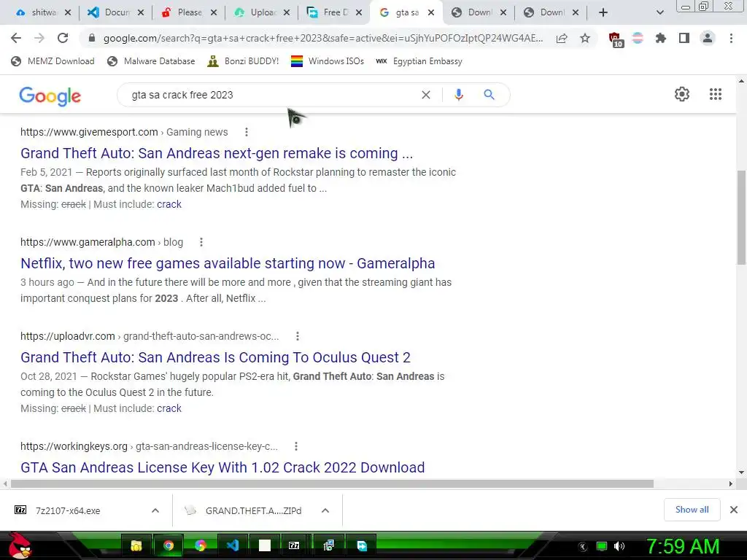Run the search with the magnifier icon
This screenshot has height=560, width=747.
click(489, 95)
